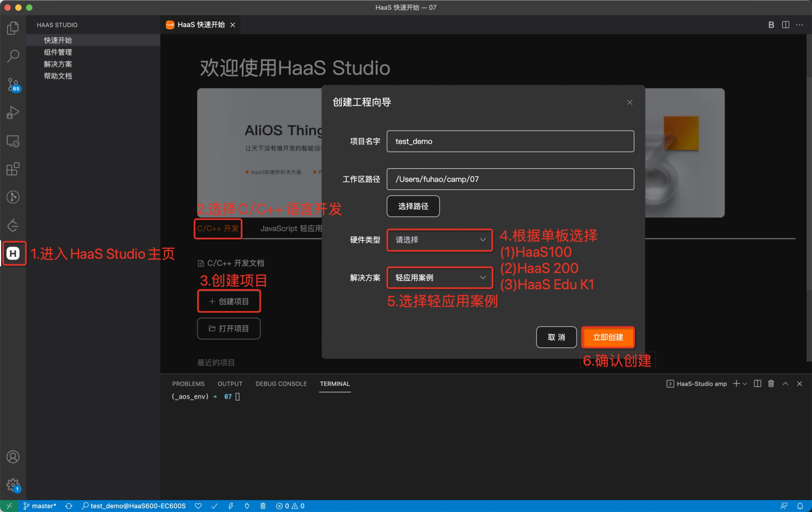The width and height of the screenshot is (812, 512).
Task: Click the notifications bell in status bar
Action: coord(800,506)
